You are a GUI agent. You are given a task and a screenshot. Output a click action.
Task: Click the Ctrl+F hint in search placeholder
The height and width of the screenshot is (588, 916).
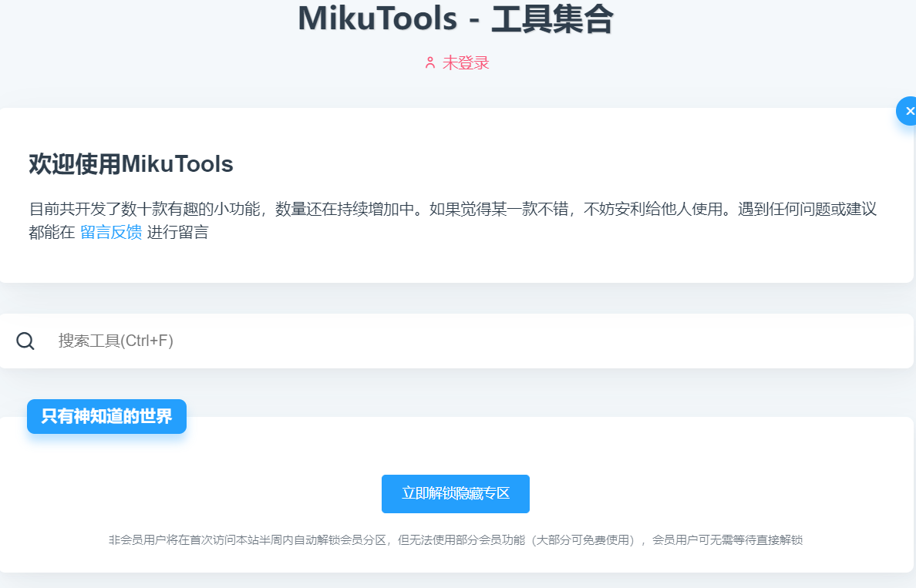tap(146, 341)
